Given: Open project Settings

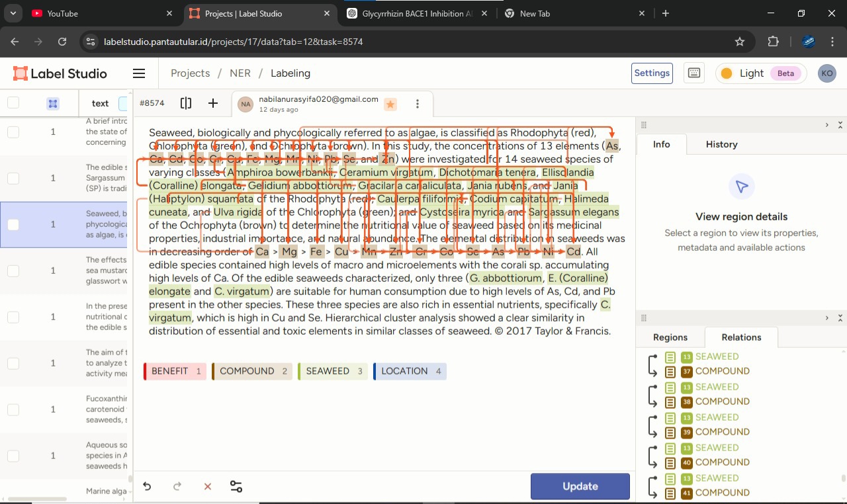Looking at the screenshot, I should (x=652, y=73).
